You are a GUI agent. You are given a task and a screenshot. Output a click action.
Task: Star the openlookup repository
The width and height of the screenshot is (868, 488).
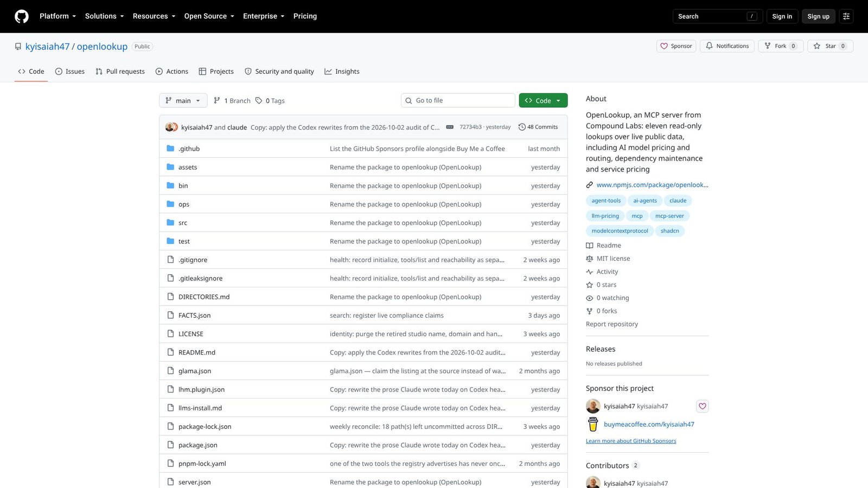[830, 46]
